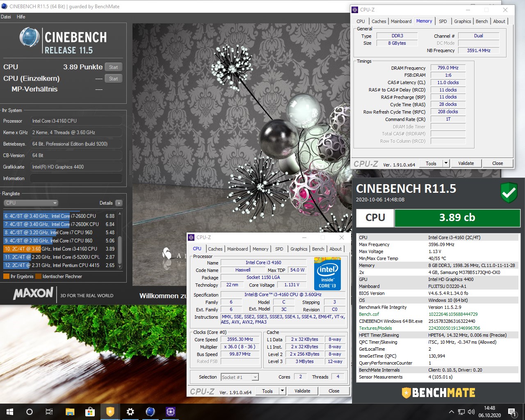Click Validate in memory CPU-Z window
Image resolution: width=525 pixels, height=420 pixels.
coord(466,163)
